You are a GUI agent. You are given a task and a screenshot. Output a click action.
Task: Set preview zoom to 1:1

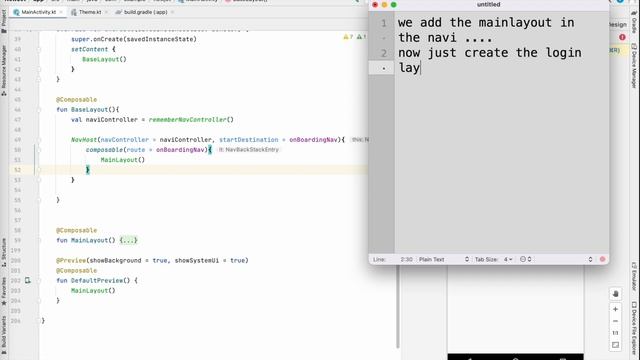616,333
